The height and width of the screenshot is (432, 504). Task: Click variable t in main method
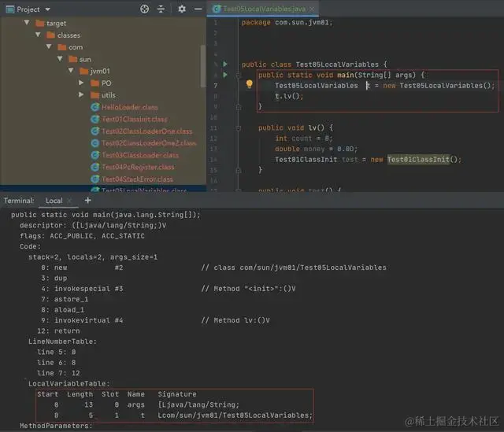pyautogui.click(x=368, y=86)
